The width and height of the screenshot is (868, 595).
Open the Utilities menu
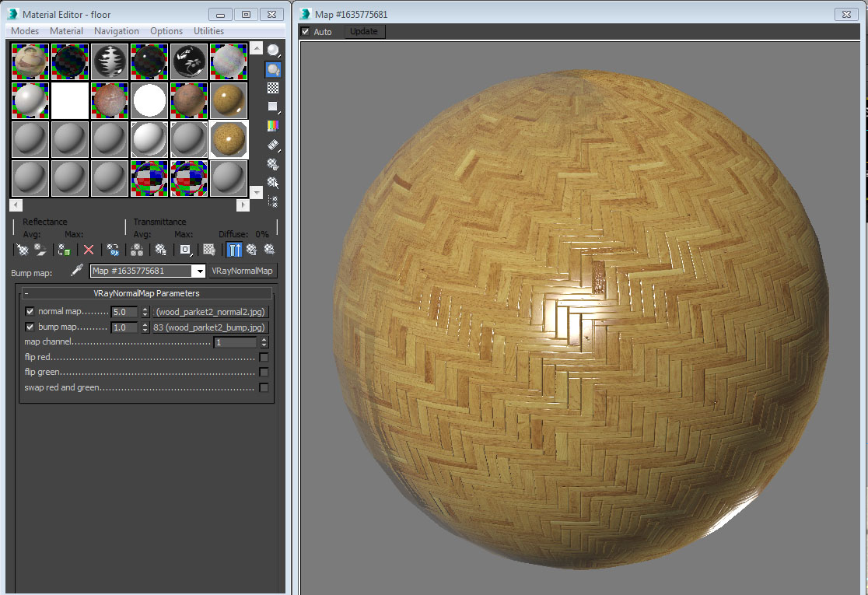tap(208, 31)
